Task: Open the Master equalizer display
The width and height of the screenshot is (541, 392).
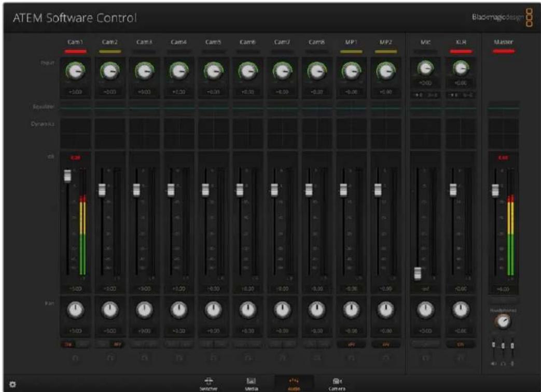Action: coord(503,108)
